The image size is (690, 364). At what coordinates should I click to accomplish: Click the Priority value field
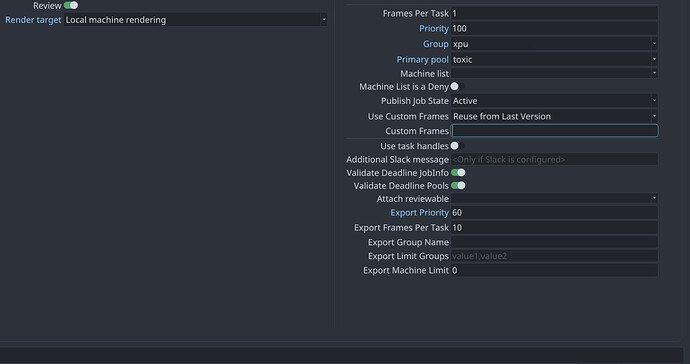(x=554, y=29)
